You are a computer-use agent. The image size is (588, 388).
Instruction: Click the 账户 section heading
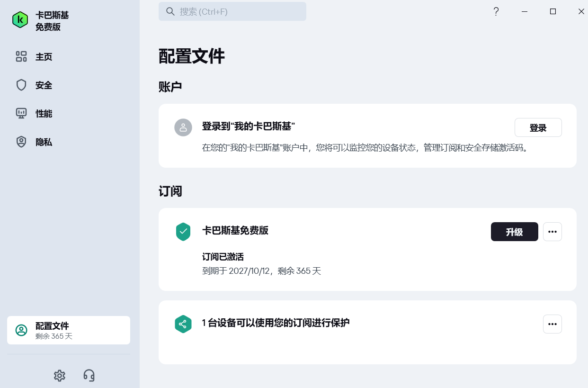(x=170, y=87)
